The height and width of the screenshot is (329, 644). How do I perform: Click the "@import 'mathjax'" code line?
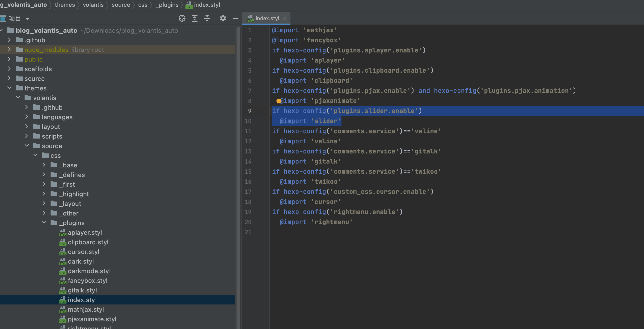point(304,30)
